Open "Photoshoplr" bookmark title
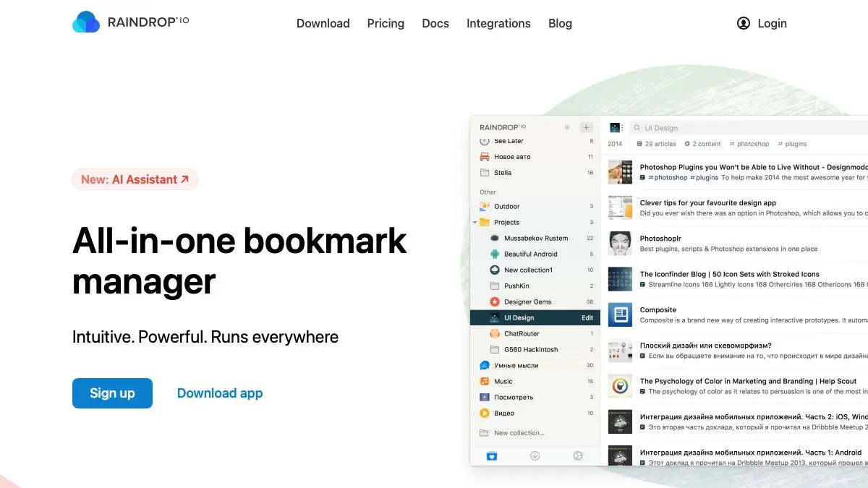 tap(660, 239)
